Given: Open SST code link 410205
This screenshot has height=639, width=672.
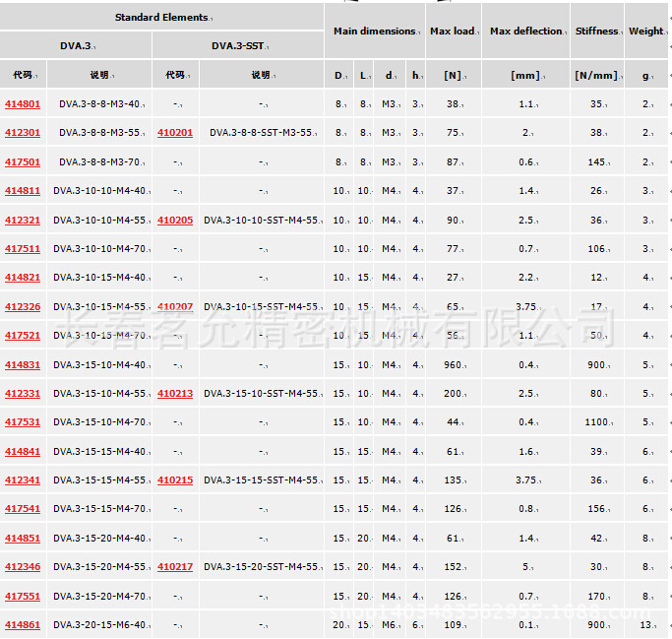Looking at the screenshot, I should pos(175,220).
